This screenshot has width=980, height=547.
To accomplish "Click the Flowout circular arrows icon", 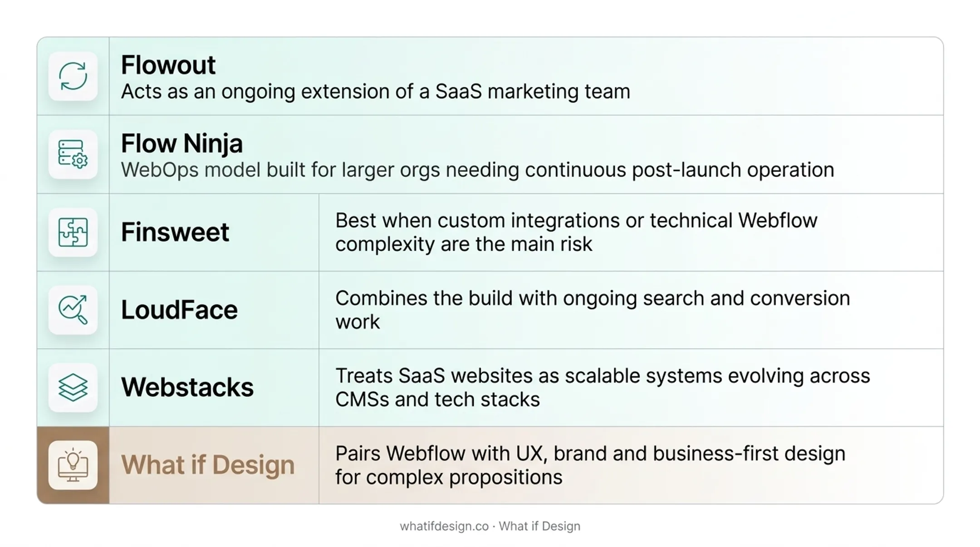I will [73, 76].
